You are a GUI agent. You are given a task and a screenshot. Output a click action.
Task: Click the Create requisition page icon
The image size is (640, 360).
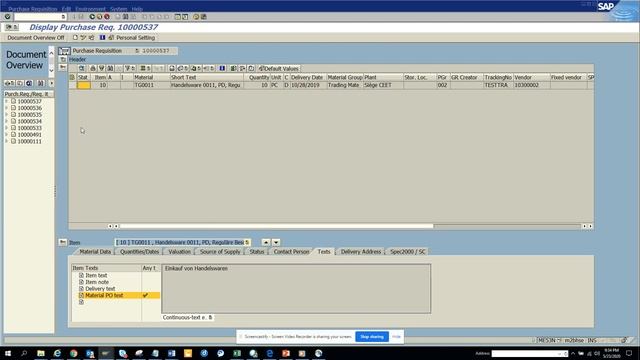75,38
